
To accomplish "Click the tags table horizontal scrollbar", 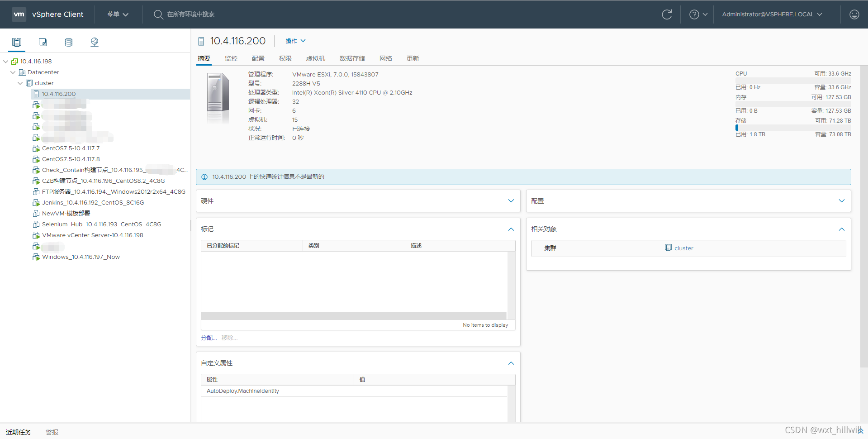I will [354, 316].
